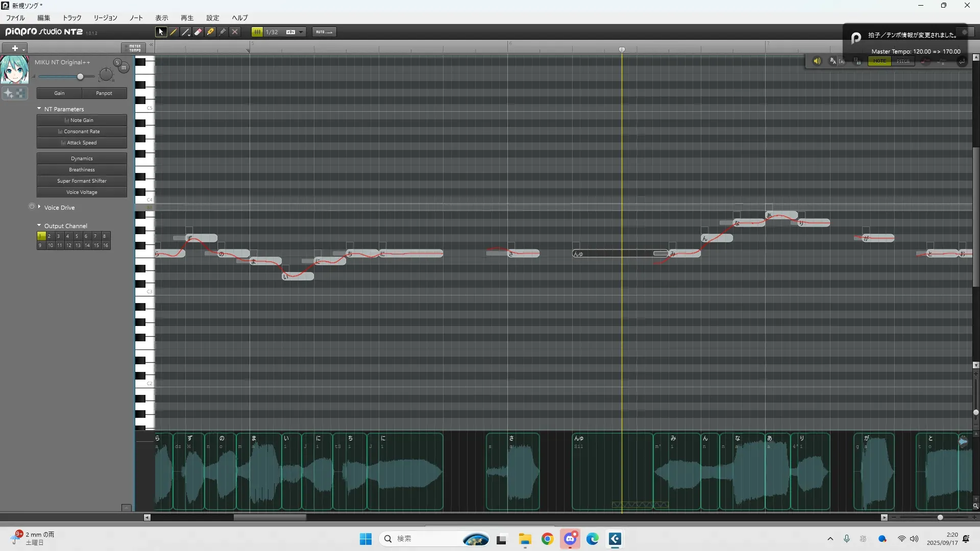The image size is (980, 551).
Task: Toggle grid snap icon
Action: point(257,32)
